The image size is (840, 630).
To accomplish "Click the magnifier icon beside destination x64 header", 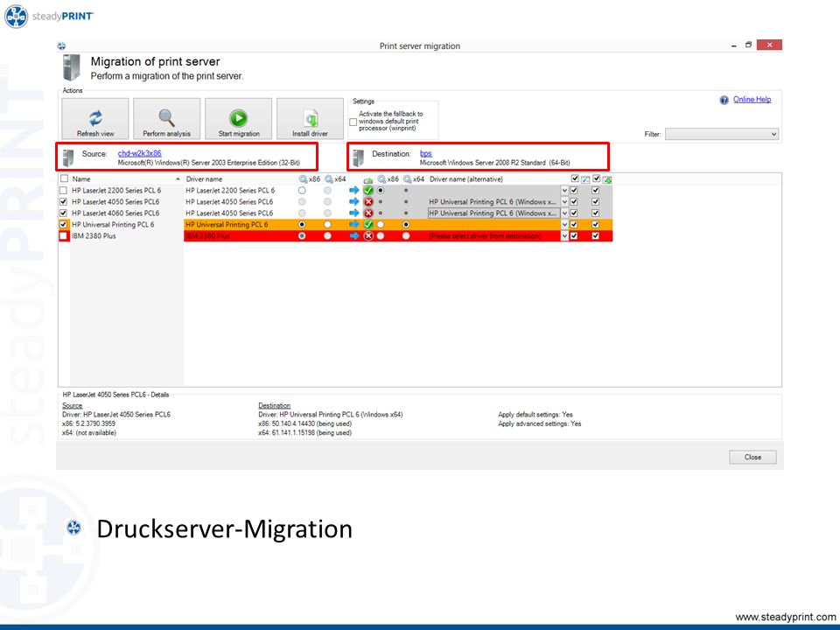I will click(x=407, y=178).
